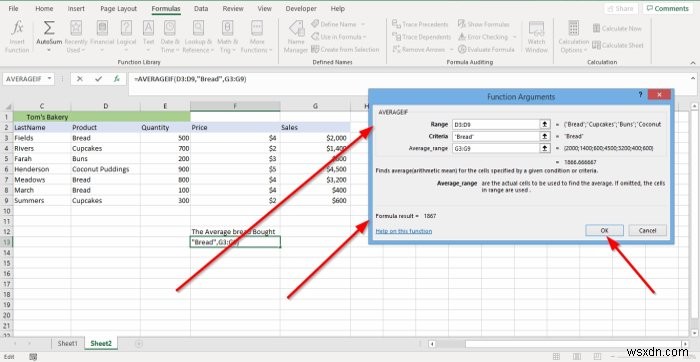Switch to the View tab
This screenshot has height=362, width=700.
(x=264, y=8)
